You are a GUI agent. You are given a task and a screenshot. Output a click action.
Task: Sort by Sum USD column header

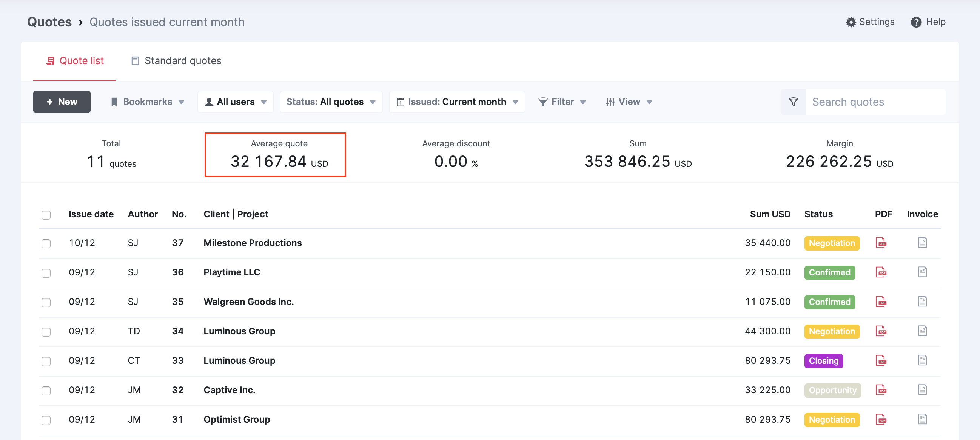770,214
